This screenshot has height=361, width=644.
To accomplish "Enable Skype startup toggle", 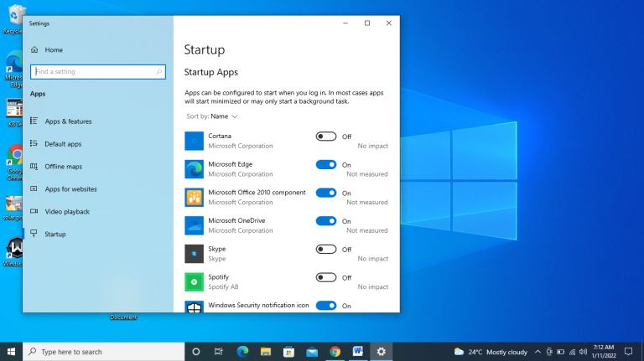I will pos(326,249).
